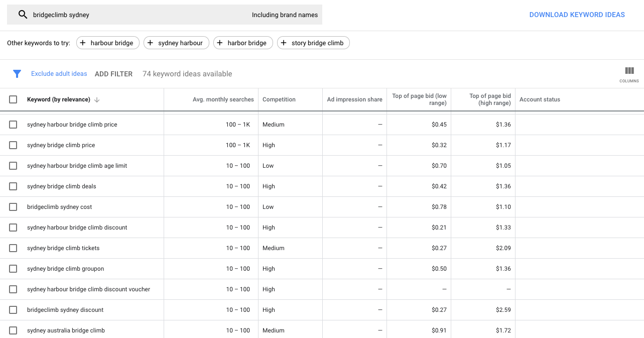
Task: Check 'sydney australia bridge climb' row
Action: 13,330
